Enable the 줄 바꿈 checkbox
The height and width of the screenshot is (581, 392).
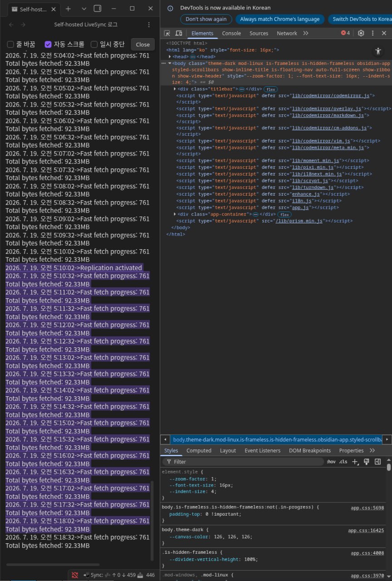coord(10,44)
